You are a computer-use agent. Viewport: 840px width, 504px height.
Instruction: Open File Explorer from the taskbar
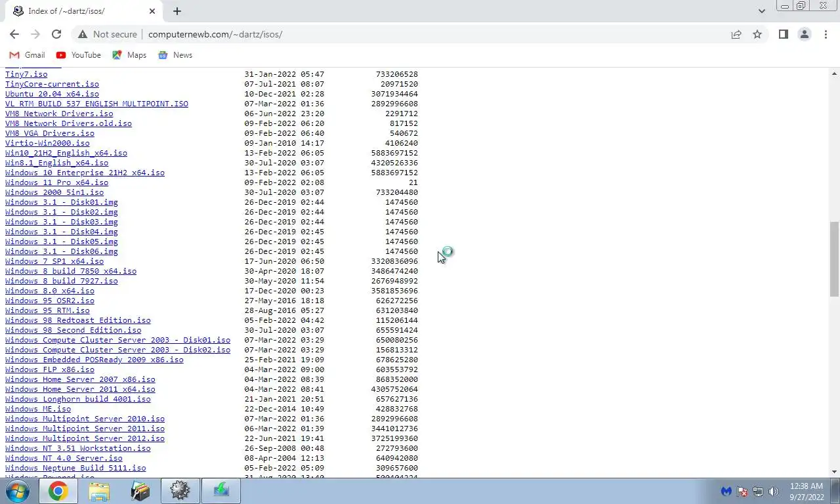[x=99, y=491]
